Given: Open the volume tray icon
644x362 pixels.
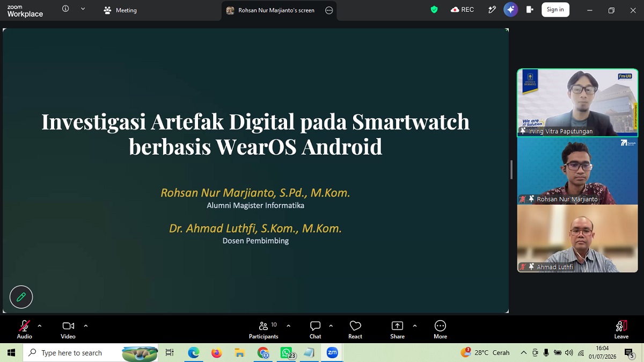Looking at the screenshot, I should point(569,353).
